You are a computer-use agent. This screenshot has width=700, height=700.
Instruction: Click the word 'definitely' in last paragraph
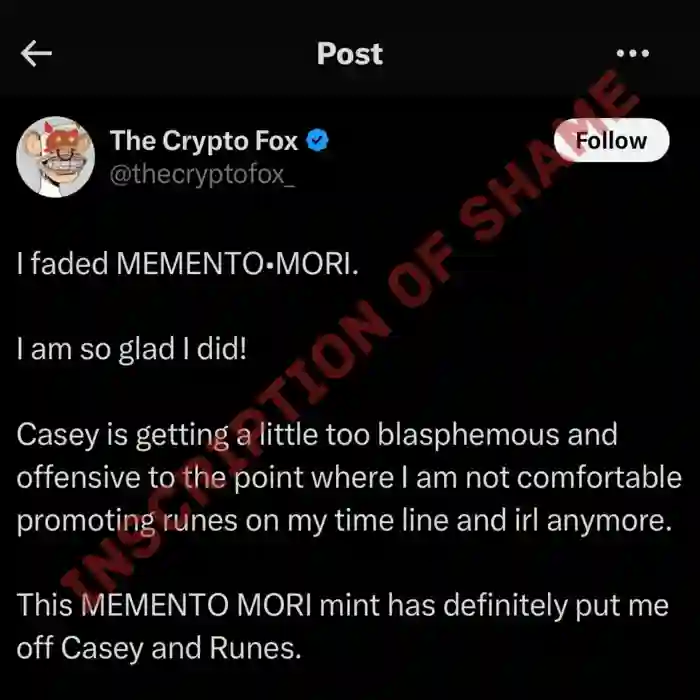tap(505, 606)
